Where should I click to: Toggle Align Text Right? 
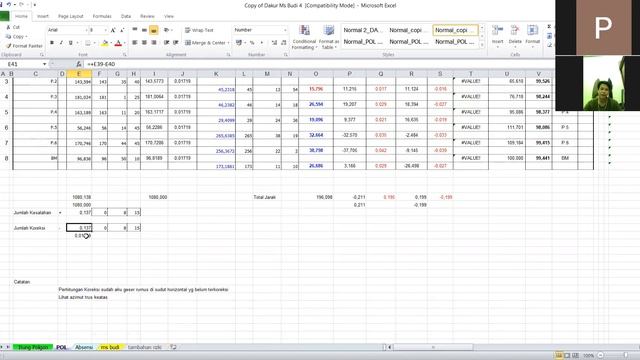pos(153,42)
